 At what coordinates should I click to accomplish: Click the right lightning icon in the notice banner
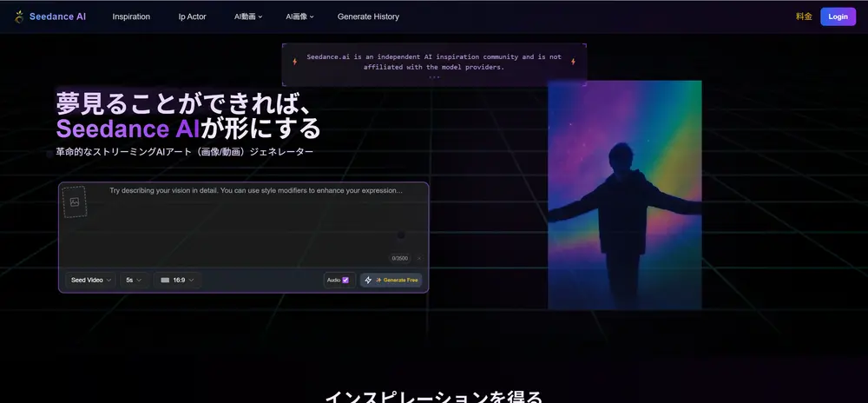(x=573, y=62)
